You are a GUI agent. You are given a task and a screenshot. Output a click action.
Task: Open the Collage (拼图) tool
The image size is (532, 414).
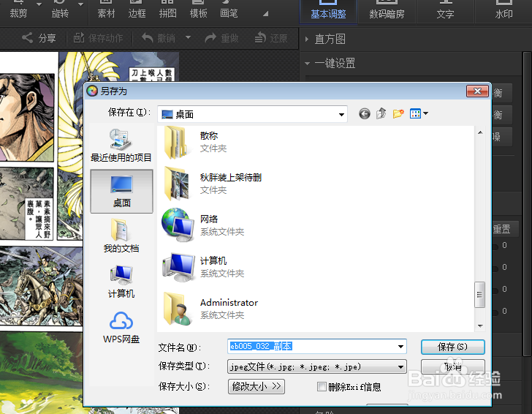pos(167,10)
